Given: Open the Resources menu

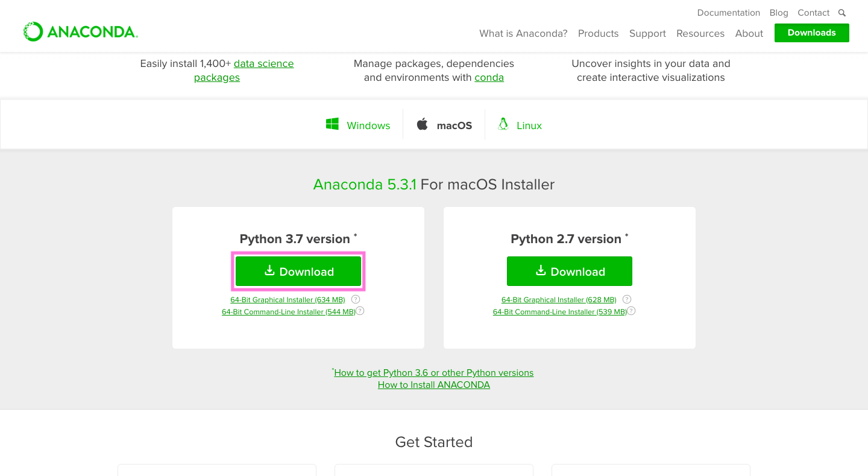Looking at the screenshot, I should tap(700, 33).
